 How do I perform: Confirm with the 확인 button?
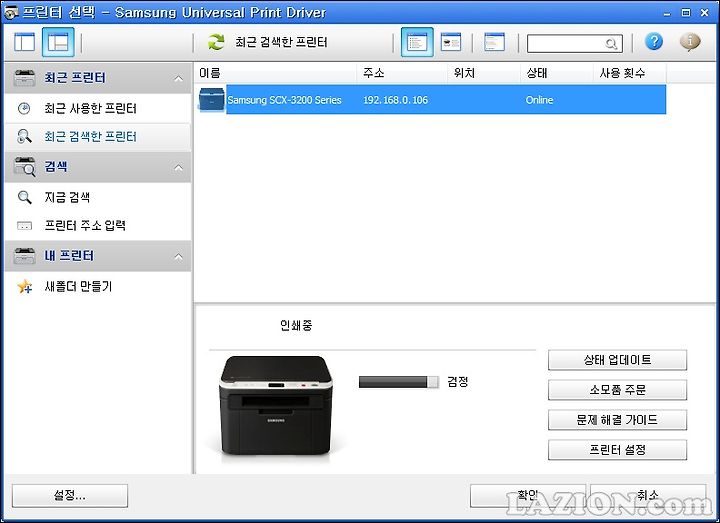(528, 495)
